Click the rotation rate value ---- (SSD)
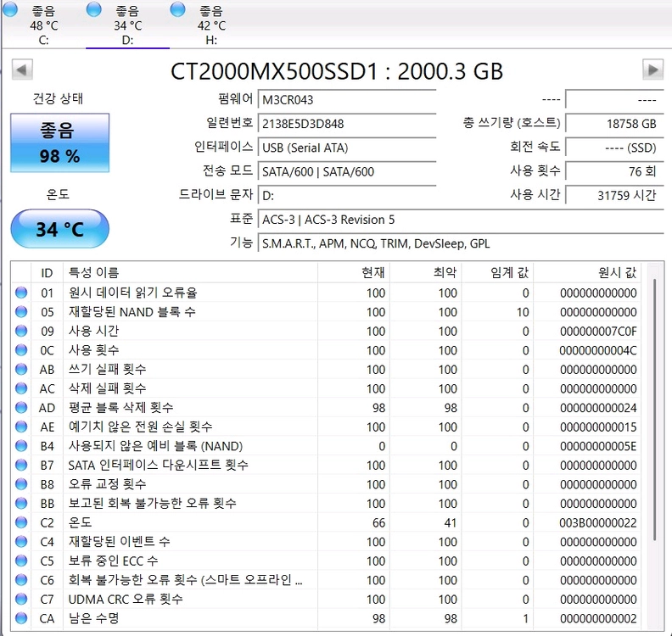Screen dimensions: 672x636 614,148
